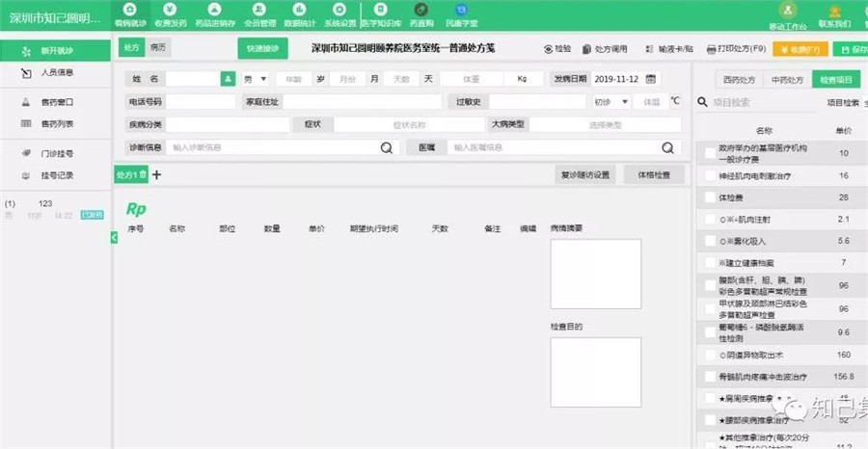Open the 大病类型 选择类型 selector
The height and width of the screenshot is (449, 868).
coord(605,125)
